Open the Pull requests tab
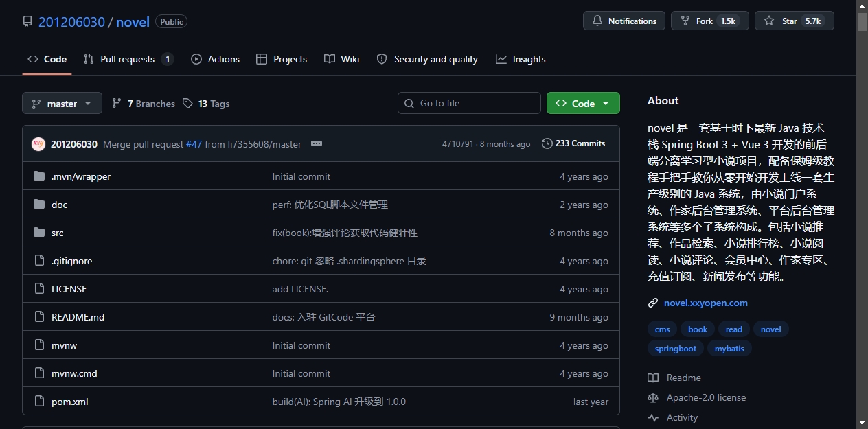The image size is (868, 429). 128,59
